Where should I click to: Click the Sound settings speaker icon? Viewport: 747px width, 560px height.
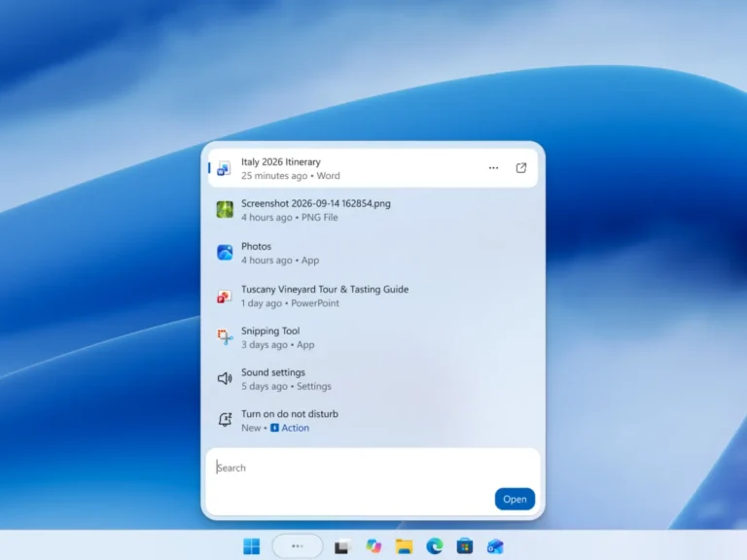pos(225,378)
